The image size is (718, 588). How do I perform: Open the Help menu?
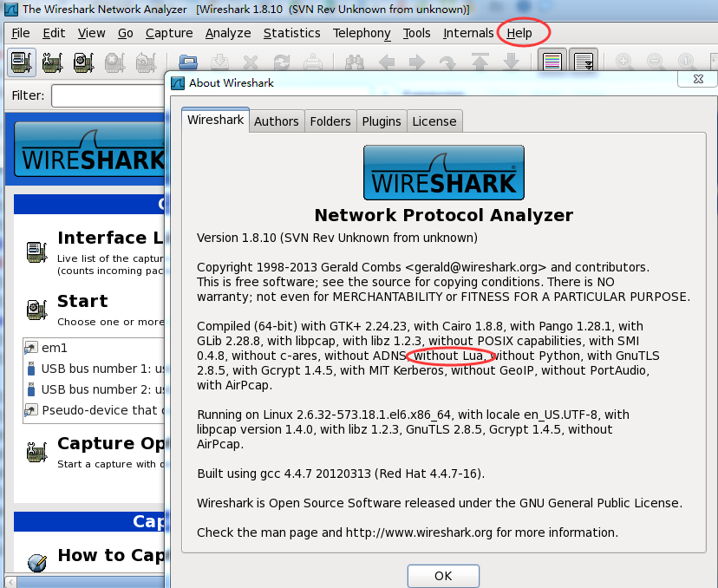coord(519,33)
